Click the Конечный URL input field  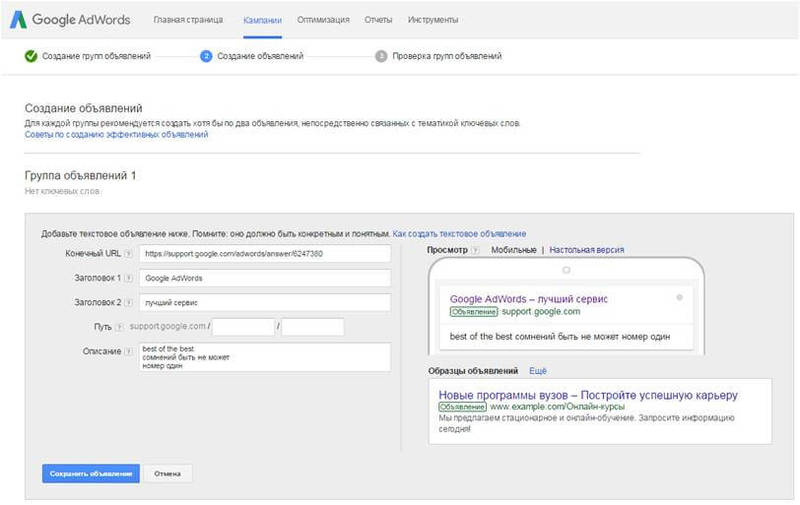pos(264,254)
